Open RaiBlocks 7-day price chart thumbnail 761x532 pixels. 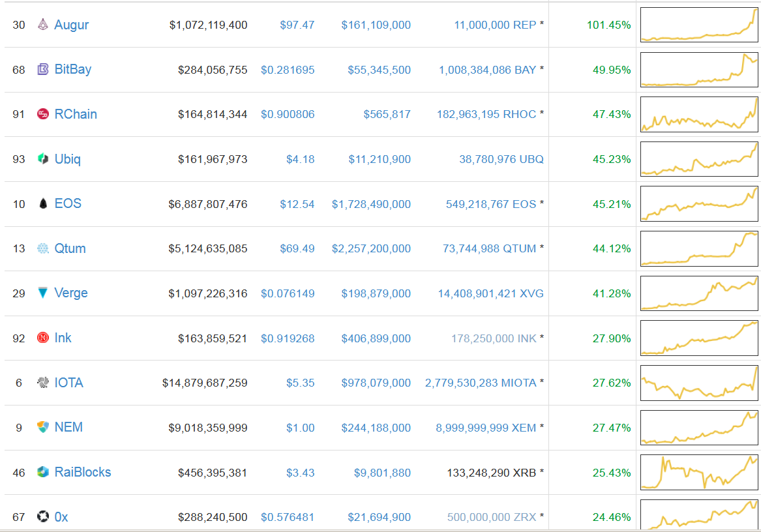coord(699,472)
